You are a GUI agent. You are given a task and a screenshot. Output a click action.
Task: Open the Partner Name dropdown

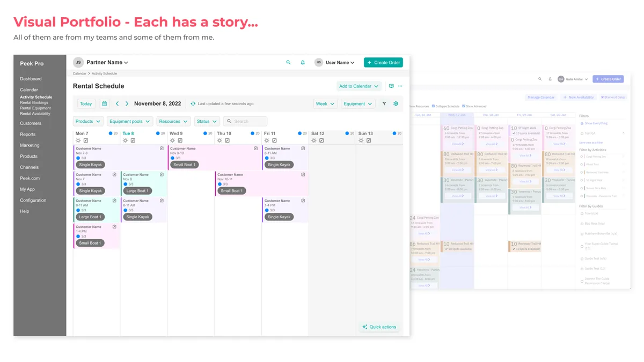pyautogui.click(x=107, y=62)
